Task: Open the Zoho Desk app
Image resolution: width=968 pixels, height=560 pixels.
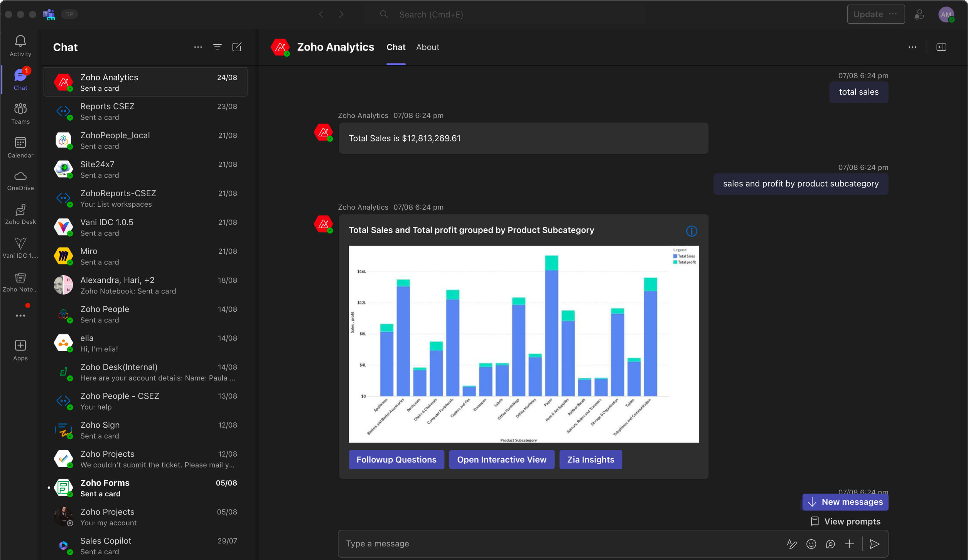Action: tap(20, 214)
